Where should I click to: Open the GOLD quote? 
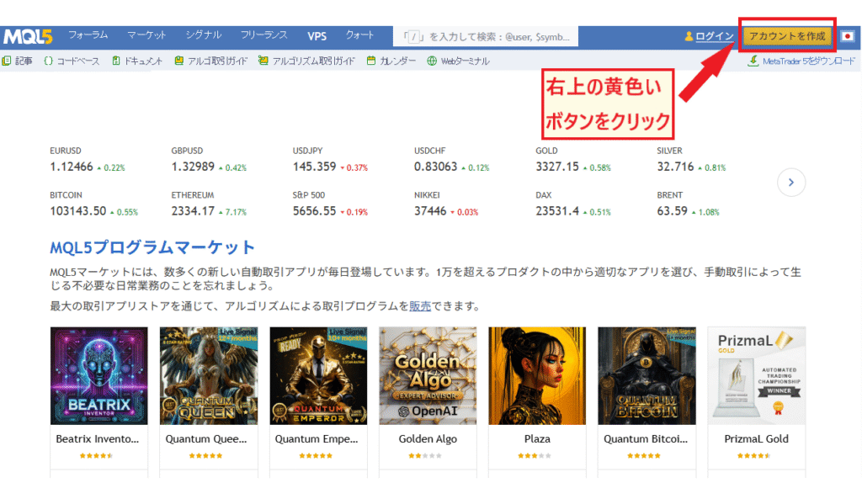pyautogui.click(x=573, y=159)
